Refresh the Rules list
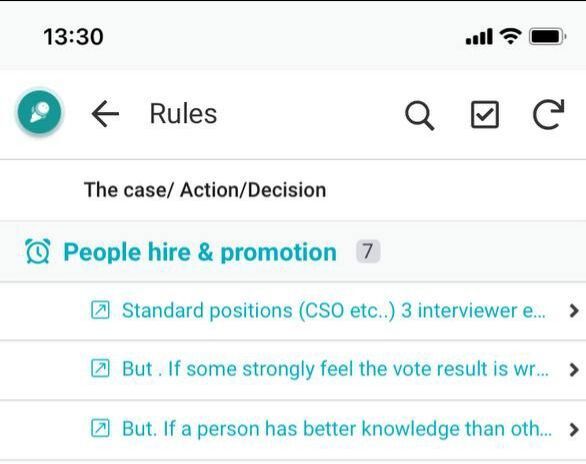This screenshot has width=586, height=464. [548, 114]
